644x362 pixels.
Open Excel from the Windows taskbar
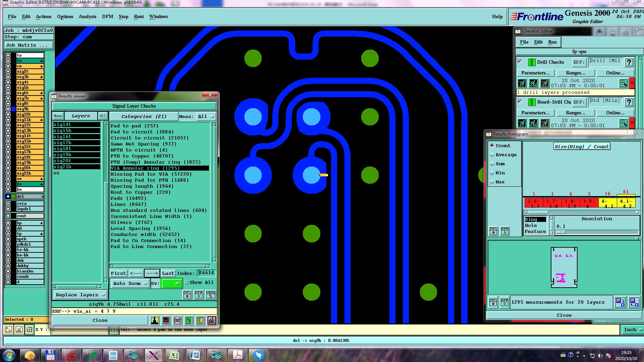174,355
